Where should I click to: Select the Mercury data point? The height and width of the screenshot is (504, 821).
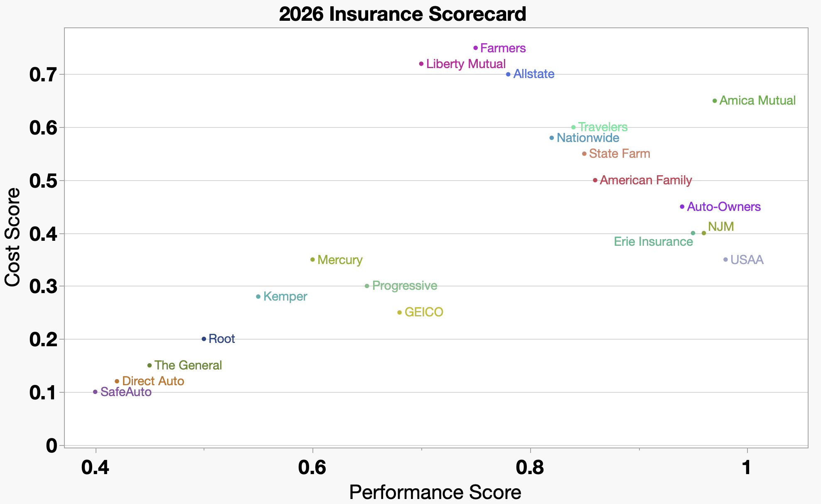(313, 260)
